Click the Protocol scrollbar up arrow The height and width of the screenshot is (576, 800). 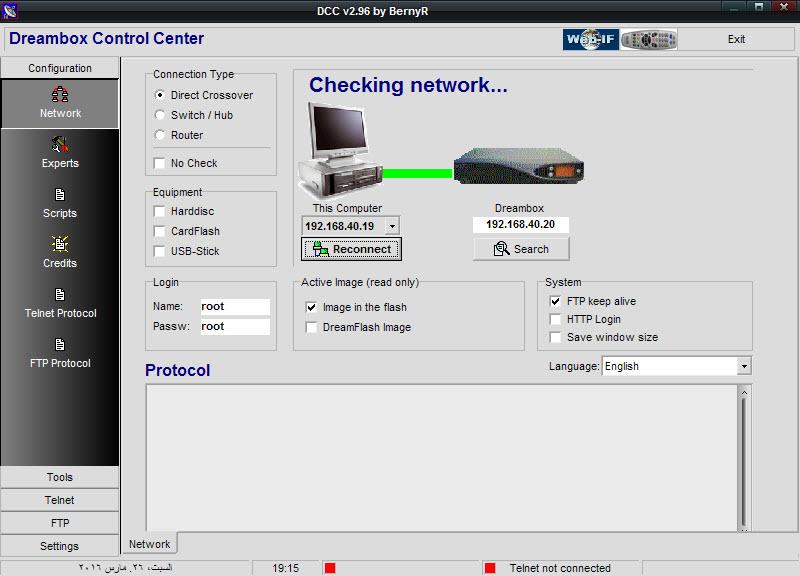(744, 392)
